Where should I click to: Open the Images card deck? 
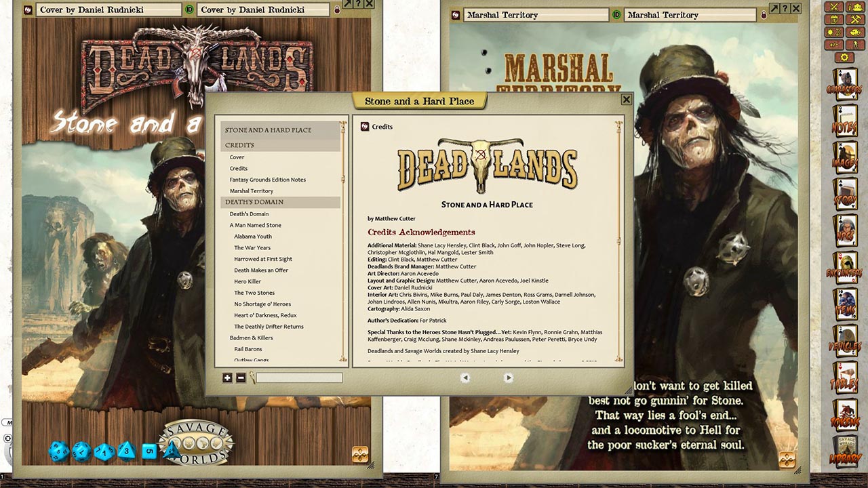click(845, 157)
